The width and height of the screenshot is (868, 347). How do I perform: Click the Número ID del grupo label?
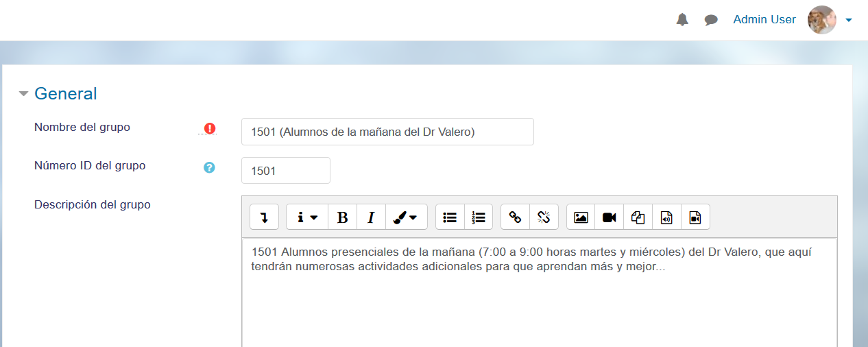click(90, 165)
